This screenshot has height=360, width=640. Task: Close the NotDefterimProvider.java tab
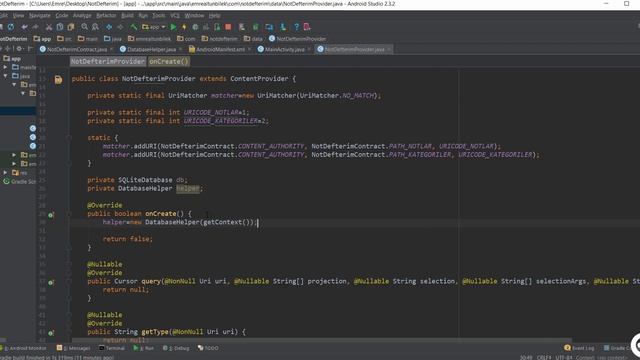[389, 49]
